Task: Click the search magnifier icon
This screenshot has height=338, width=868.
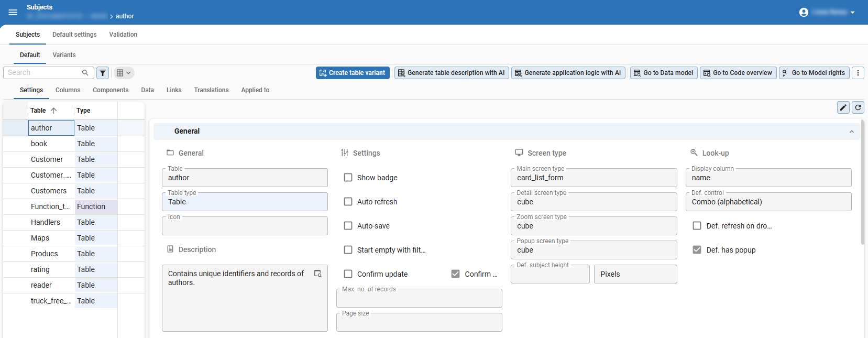Action: click(x=85, y=73)
